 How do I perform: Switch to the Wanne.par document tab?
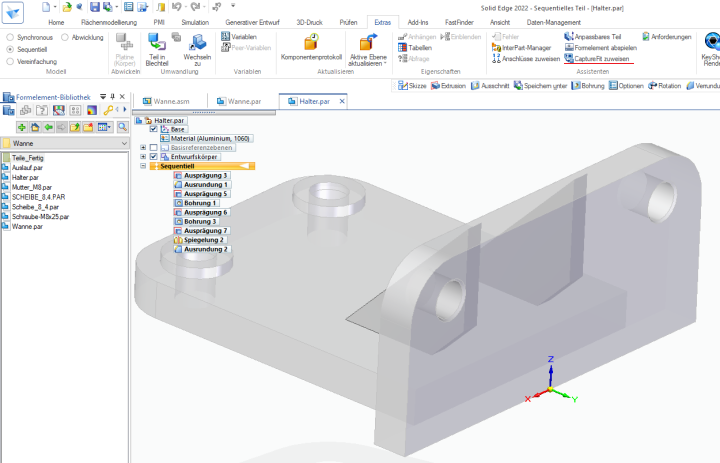(239, 102)
